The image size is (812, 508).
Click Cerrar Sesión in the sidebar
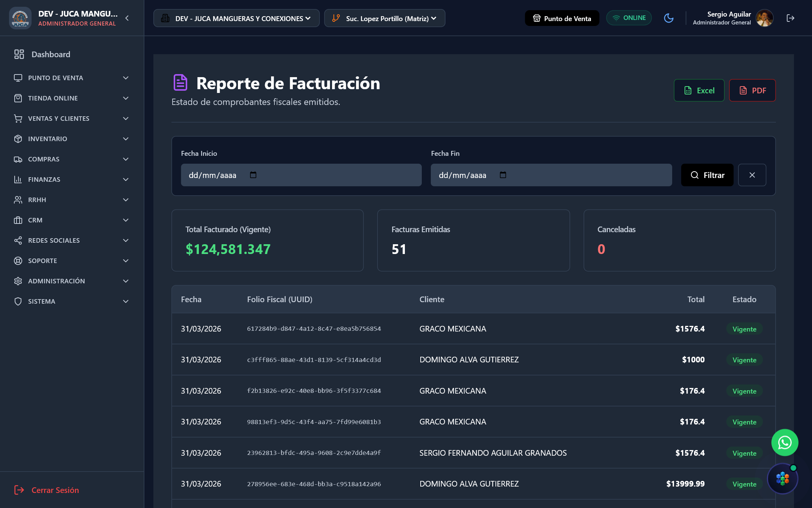[47, 490]
